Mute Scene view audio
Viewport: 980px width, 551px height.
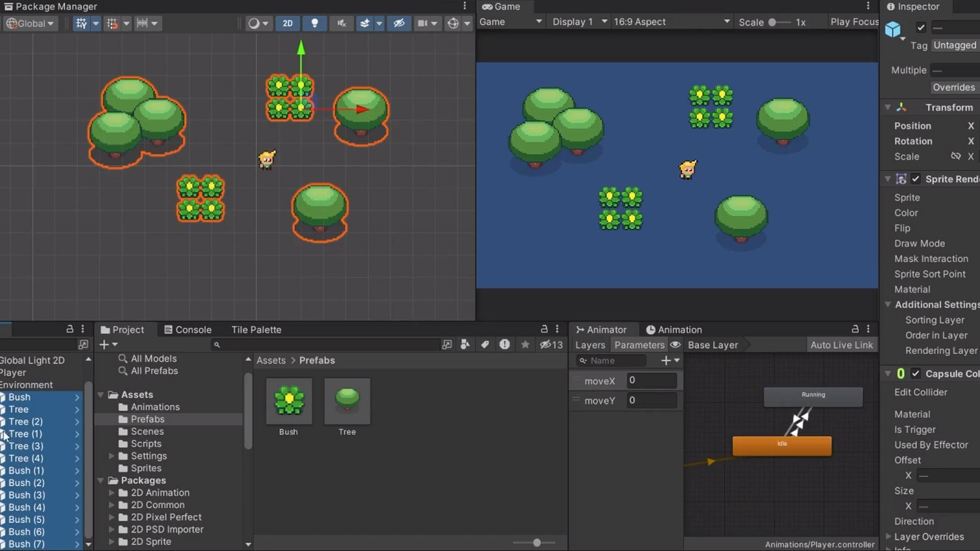click(341, 23)
